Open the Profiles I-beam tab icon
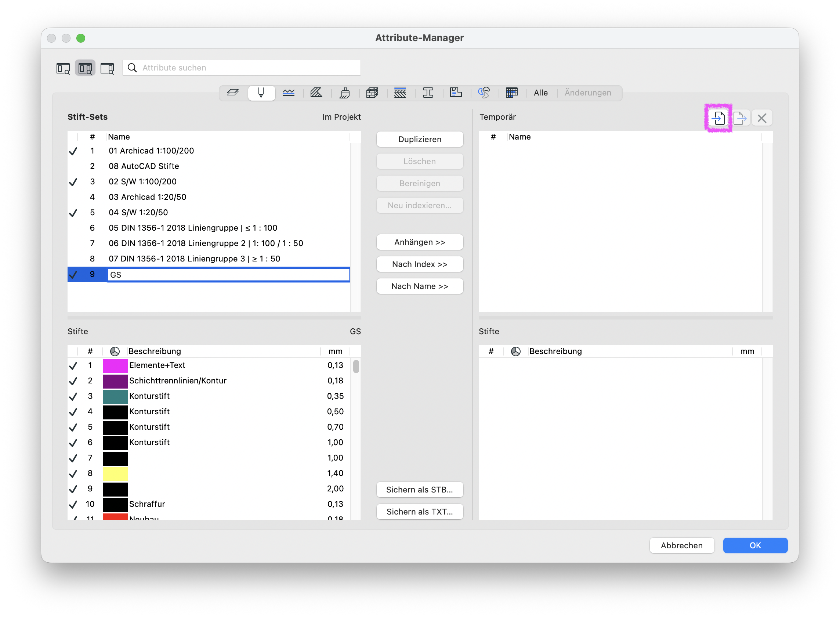840x617 pixels. (x=428, y=93)
